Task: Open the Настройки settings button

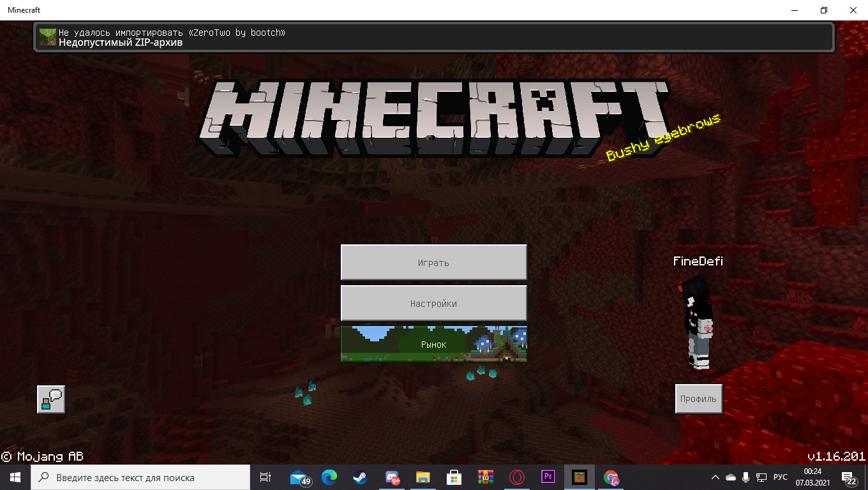Action: coord(433,303)
